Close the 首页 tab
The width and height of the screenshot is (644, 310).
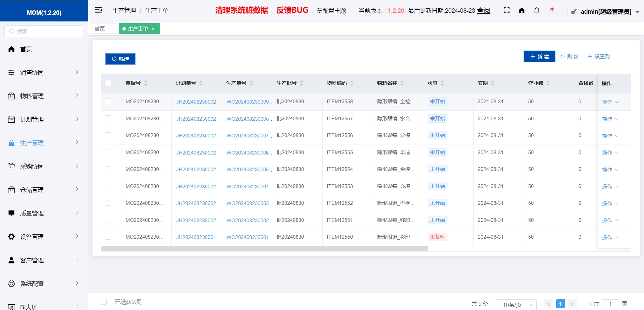pos(110,29)
